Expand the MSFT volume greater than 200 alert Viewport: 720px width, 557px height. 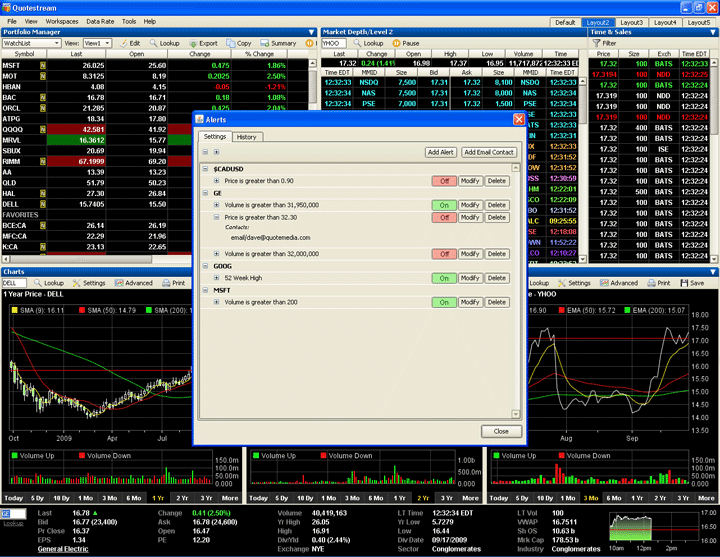pyautogui.click(x=217, y=302)
